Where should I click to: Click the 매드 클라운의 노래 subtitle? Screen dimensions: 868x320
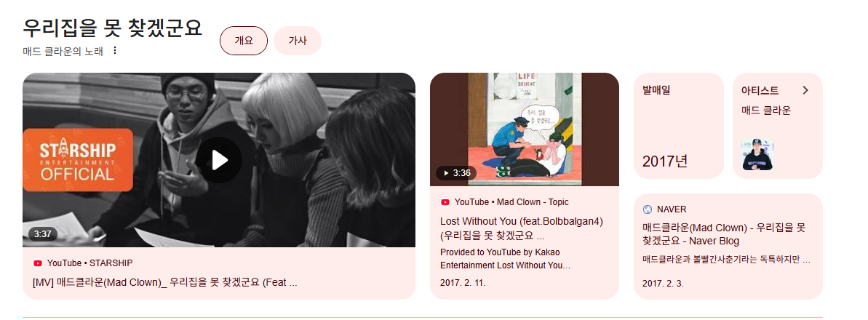pos(63,51)
